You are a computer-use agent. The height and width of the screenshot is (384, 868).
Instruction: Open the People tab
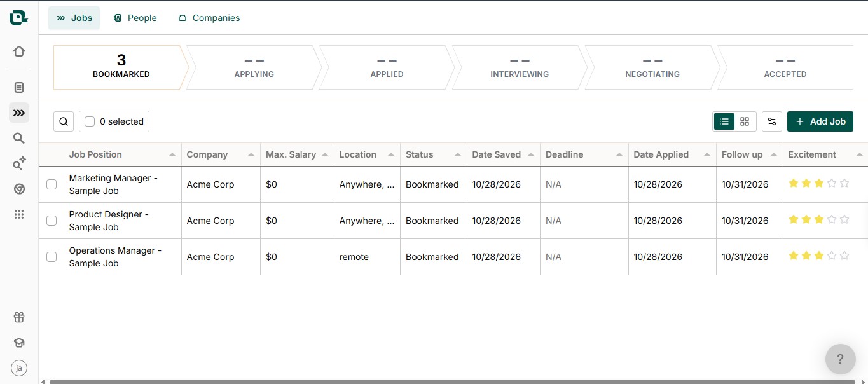(135, 18)
